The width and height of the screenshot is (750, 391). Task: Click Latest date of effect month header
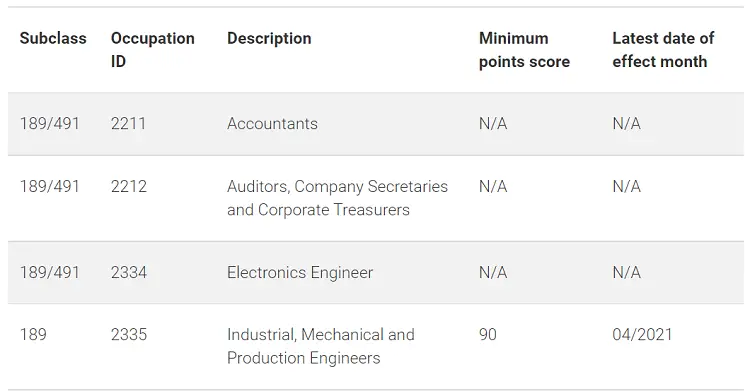[x=663, y=50]
